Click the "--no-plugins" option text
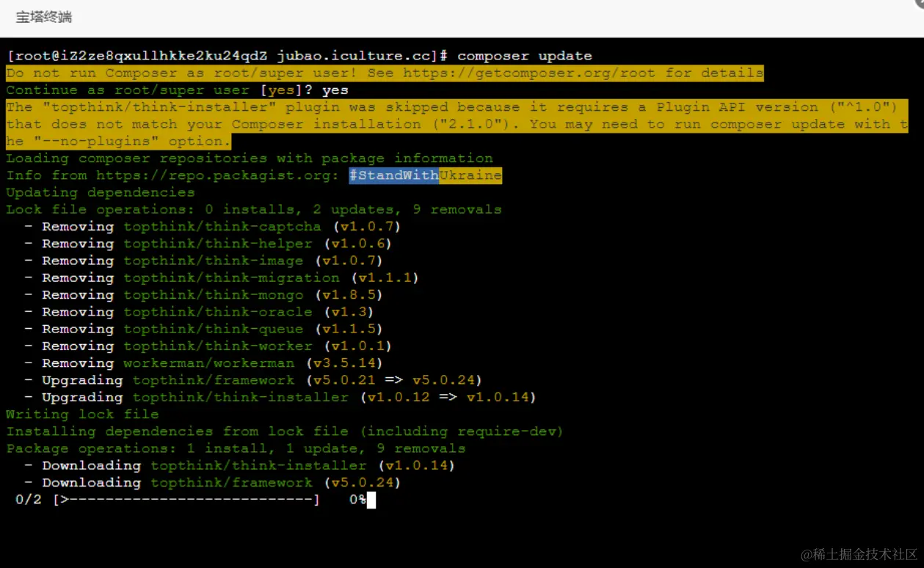This screenshot has width=924, height=568. [96, 141]
